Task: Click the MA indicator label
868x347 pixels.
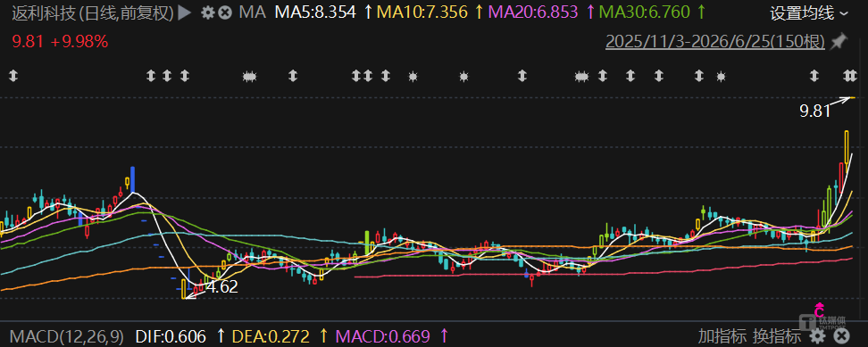Action: (253, 12)
